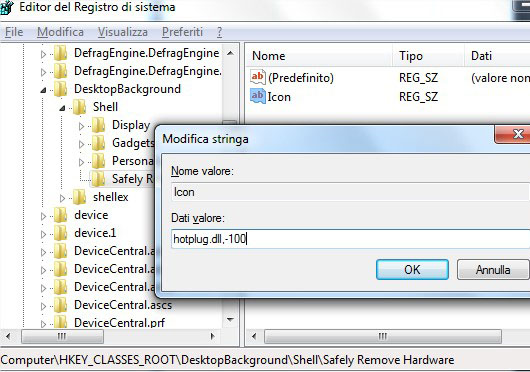The height and width of the screenshot is (372, 530).
Task: Select the Gadgets folder icon
Action: 98,143
